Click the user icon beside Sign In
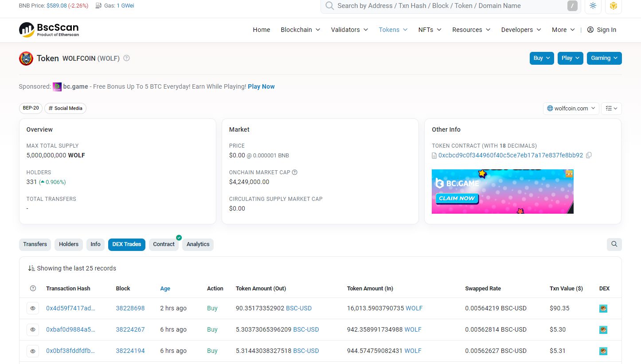This screenshot has width=641, height=364. point(590,30)
